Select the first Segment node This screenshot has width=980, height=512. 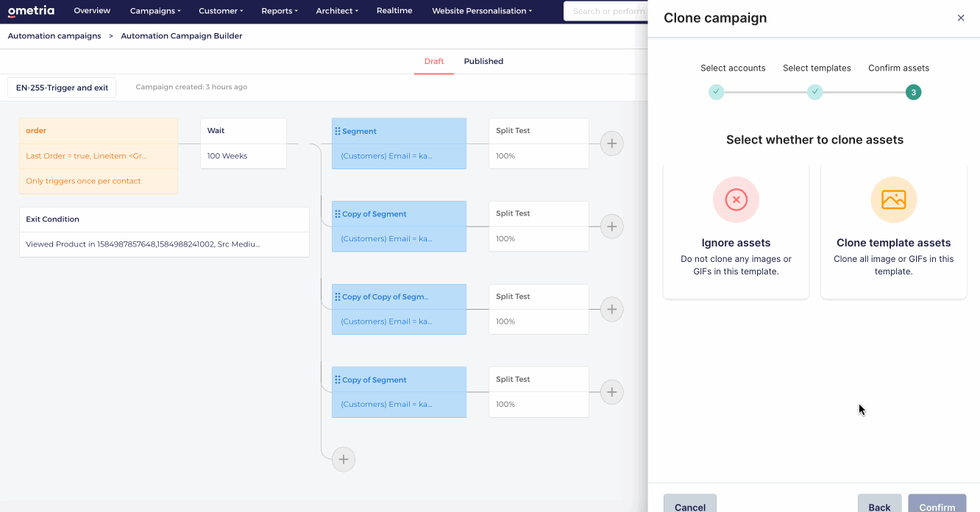click(x=399, y=143)
